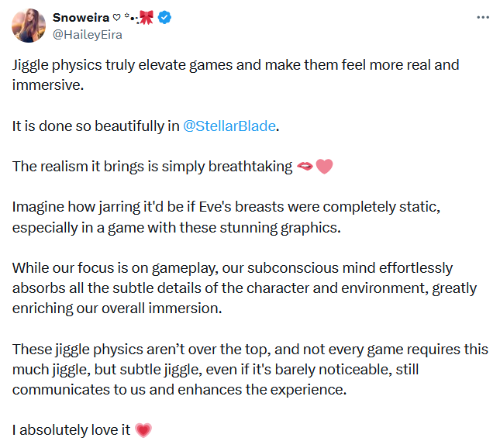Click the word "immersive." in the first paragraph

click(x=48, y=85)
